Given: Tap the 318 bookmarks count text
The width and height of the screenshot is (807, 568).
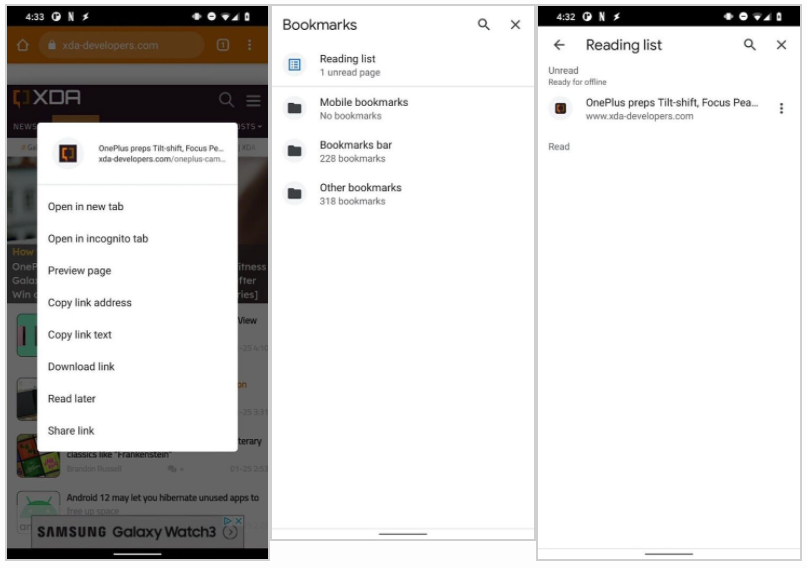Looking at the screenshot, I should [353, 201].
